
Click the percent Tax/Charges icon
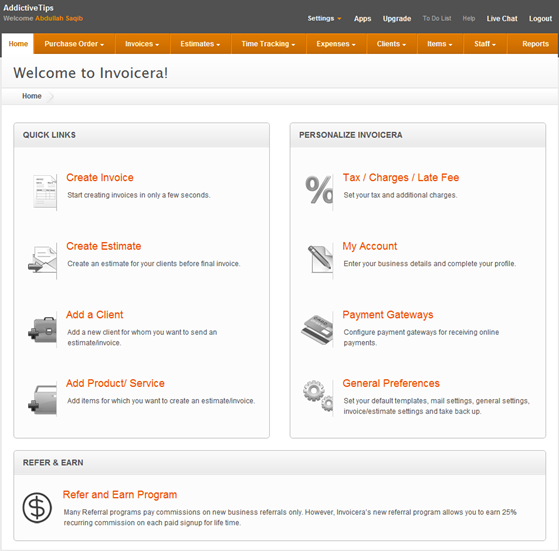(x=319, y=190)
